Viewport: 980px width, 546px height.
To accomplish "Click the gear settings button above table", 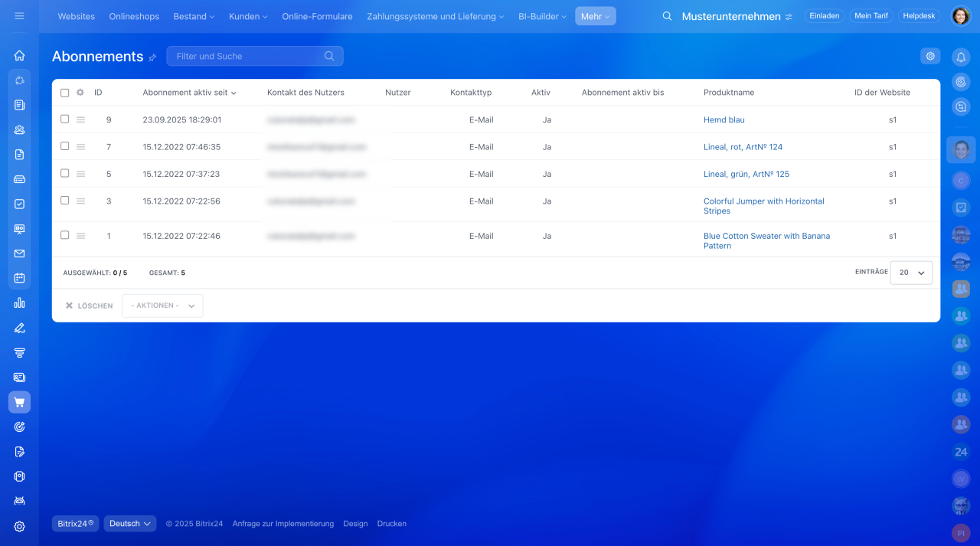I will point(930,56).
